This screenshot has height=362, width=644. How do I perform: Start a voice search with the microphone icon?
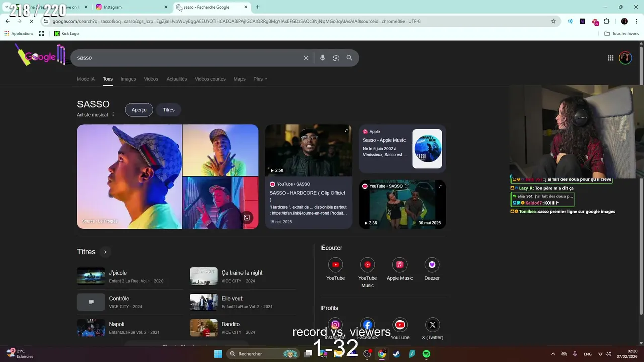[323, 58]
